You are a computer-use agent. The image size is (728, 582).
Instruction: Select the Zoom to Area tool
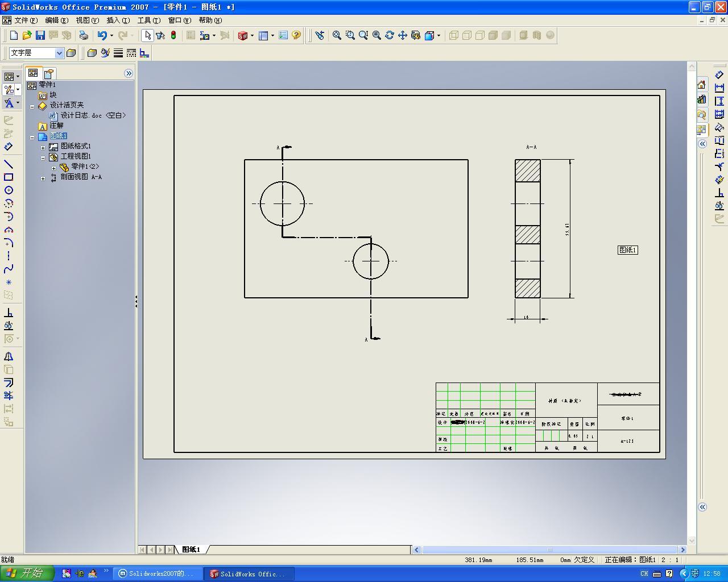[350, 35]
